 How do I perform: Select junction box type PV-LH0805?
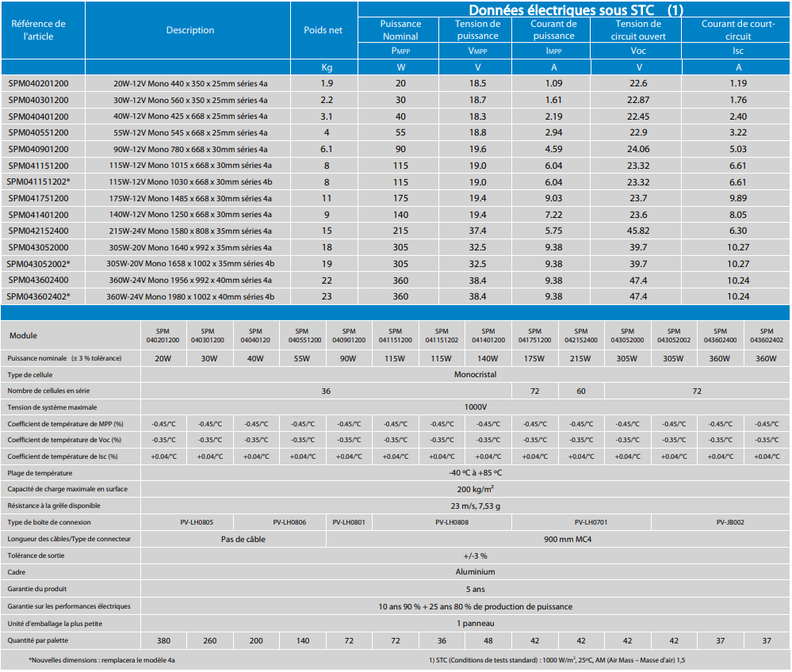click(x=197, y=522)
